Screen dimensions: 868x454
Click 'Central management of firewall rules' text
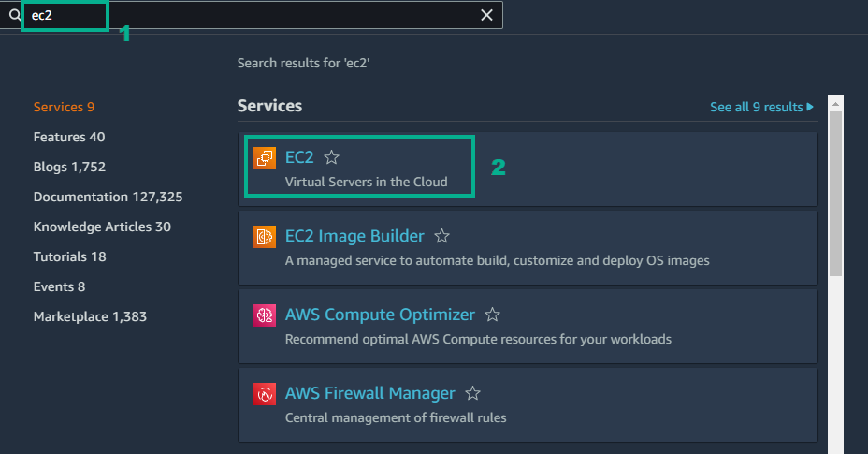click(x=396, y=418)
